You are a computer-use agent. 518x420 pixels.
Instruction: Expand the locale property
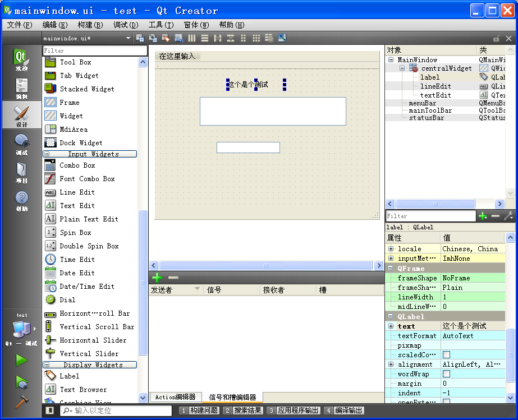(x=391, y=248)
